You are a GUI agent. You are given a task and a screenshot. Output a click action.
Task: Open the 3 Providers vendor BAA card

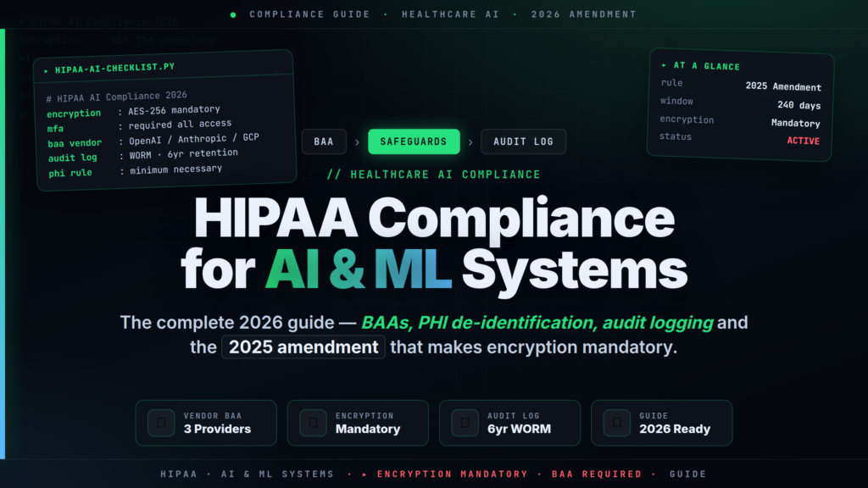[206, 423]
